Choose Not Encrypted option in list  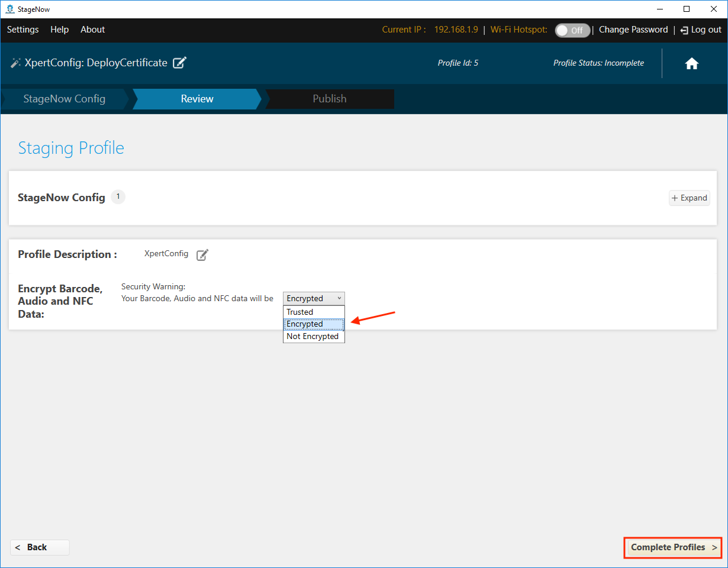314,336
